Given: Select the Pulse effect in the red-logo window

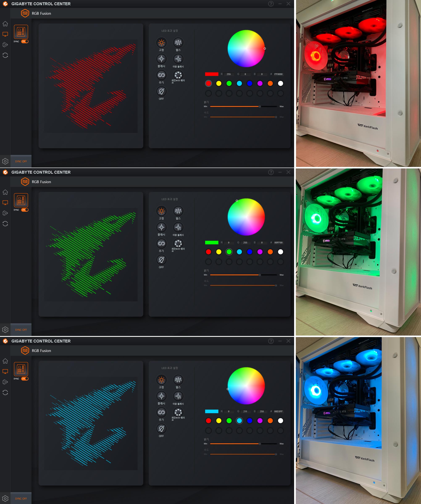Looking at the screenshot, I should pyautogui.click(x=178, y=43).
